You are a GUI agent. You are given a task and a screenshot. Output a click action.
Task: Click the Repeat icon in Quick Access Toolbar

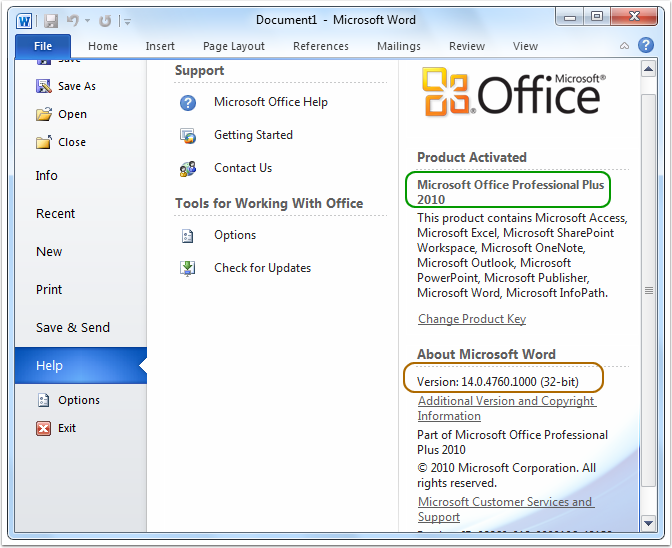(105, 21)
